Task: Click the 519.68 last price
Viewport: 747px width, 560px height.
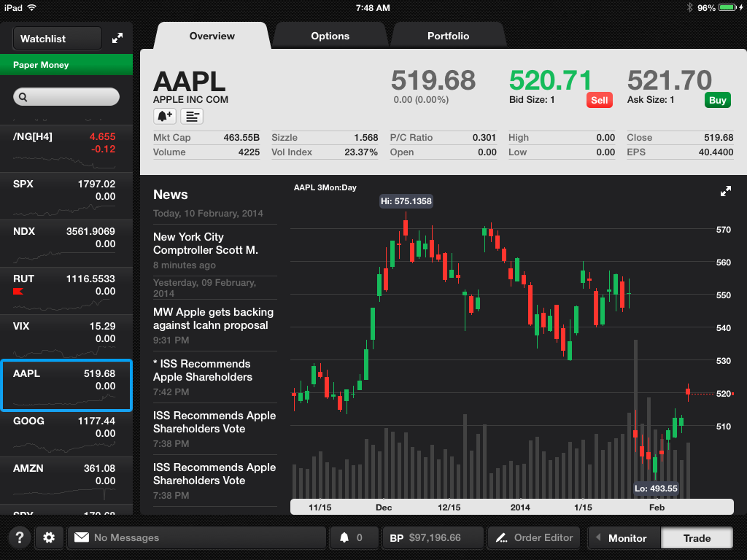Action: pos(433,80)
